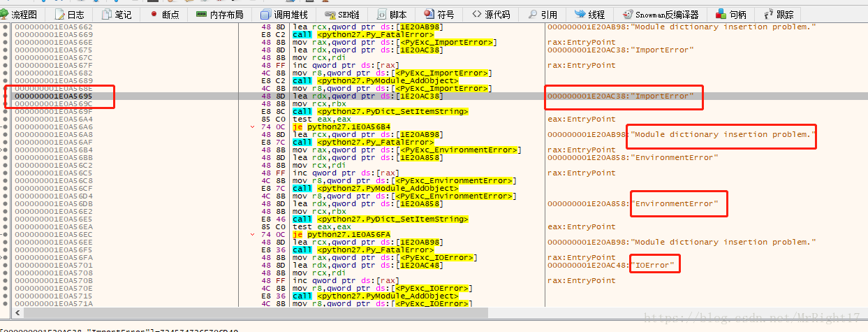
Task: Select address 000000001E0A5695 in the disassembly
Action: click(x=54, y=96)
